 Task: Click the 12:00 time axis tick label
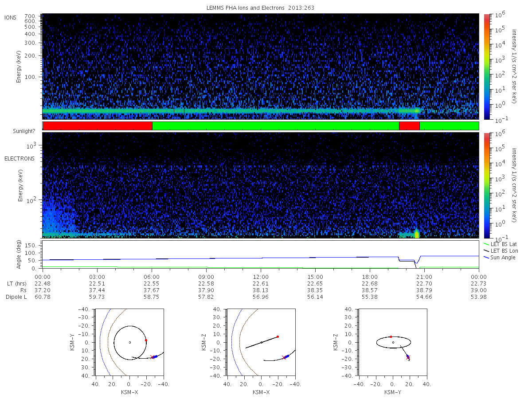[261, 277]
